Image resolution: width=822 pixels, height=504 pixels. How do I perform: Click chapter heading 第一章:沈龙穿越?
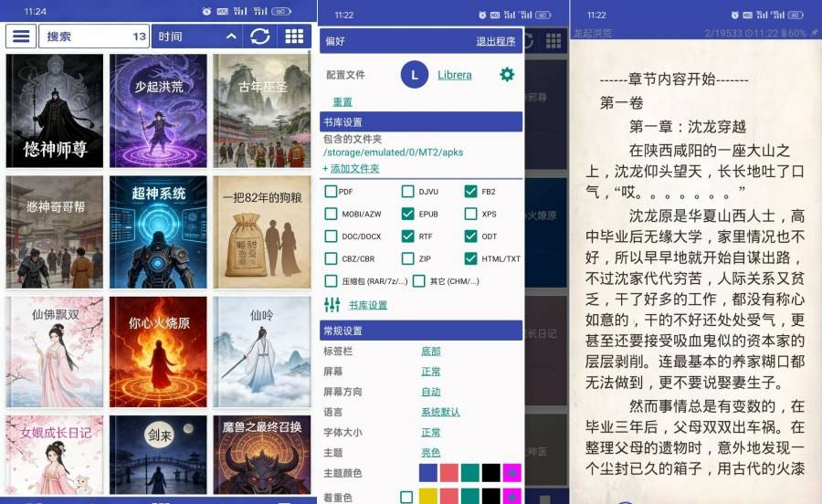pyautogui.click(x=687, y=127)
